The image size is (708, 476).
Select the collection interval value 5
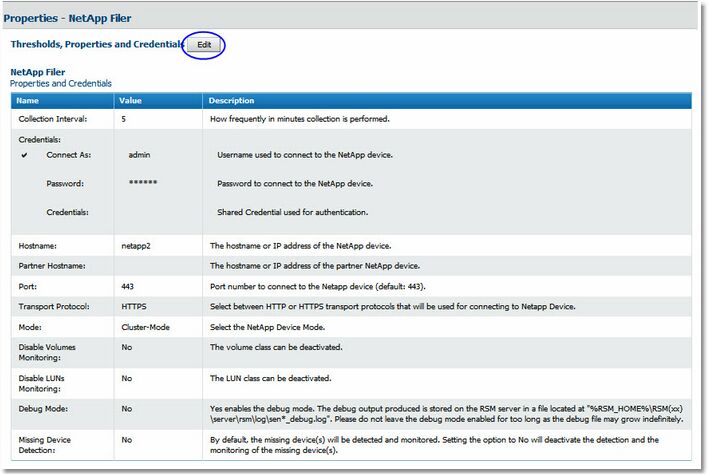coord(124,119)
